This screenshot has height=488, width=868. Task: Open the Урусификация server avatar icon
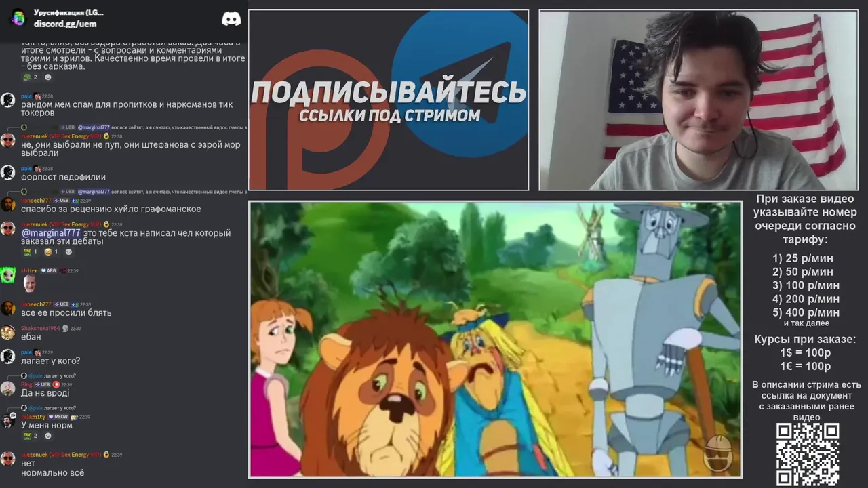tap(18, 18)
